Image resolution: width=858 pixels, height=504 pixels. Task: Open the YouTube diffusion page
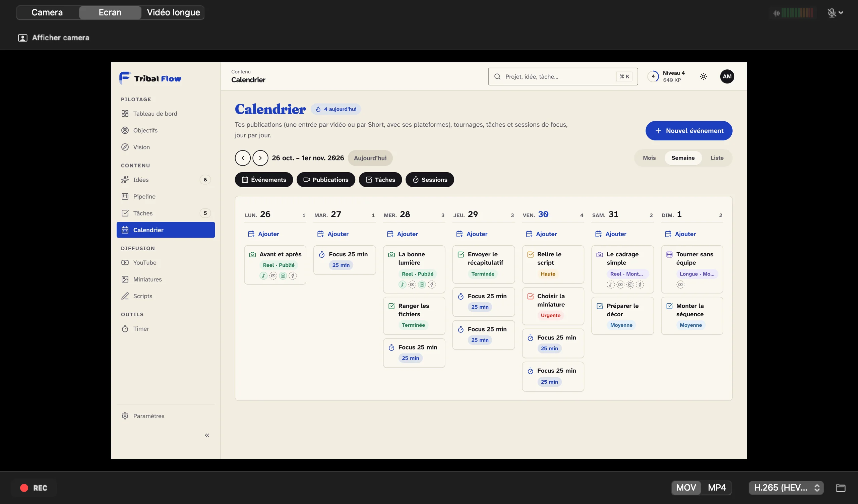(x=166, y=262)
